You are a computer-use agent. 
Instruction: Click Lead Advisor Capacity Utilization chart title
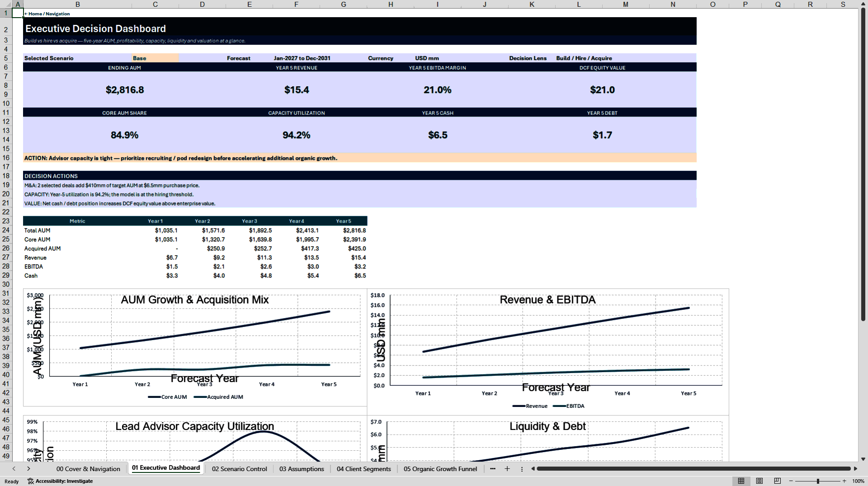(x=195, y=426)
